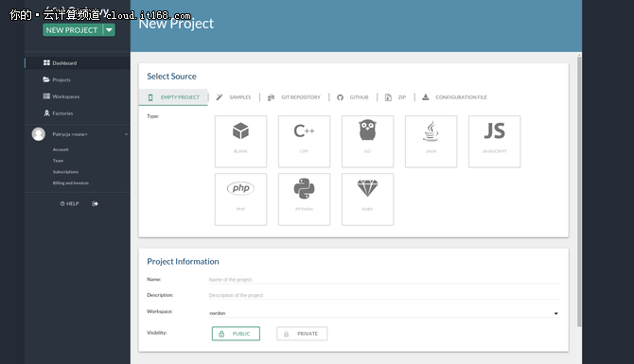Screen dimensions: 634x364
Task: Set visibility to Private
Action: [x=302, y=334]
